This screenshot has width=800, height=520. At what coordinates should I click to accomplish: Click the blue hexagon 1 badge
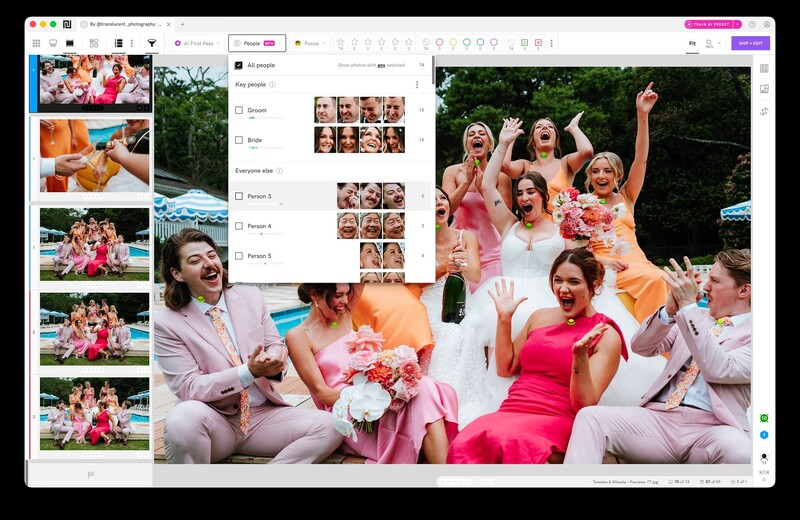764,435
